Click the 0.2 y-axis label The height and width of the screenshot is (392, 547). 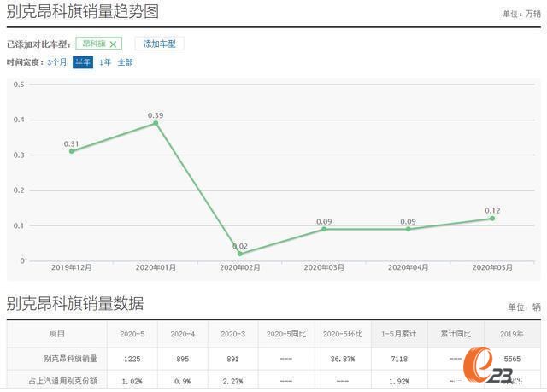pos(19,190)
